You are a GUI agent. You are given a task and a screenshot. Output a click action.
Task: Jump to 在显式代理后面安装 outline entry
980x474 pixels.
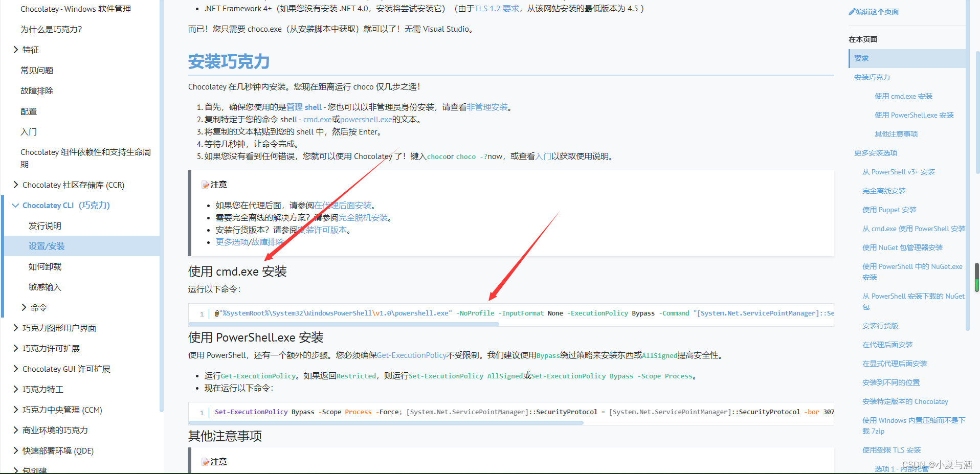[x=895, y=364]
